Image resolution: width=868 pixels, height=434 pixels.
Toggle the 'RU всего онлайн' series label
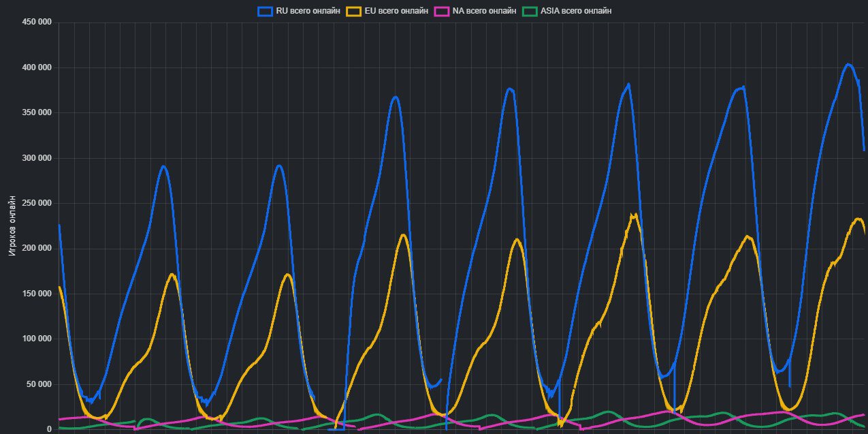(308, 11)
